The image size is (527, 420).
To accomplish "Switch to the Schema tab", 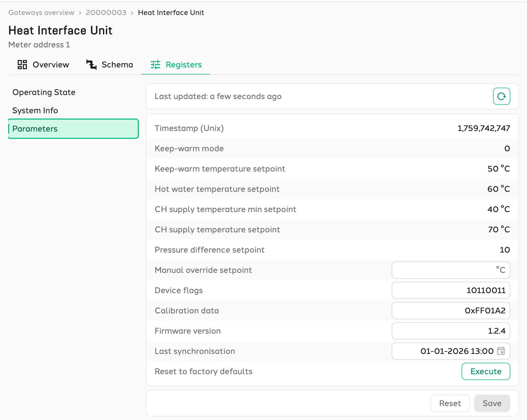I will 109,65.
